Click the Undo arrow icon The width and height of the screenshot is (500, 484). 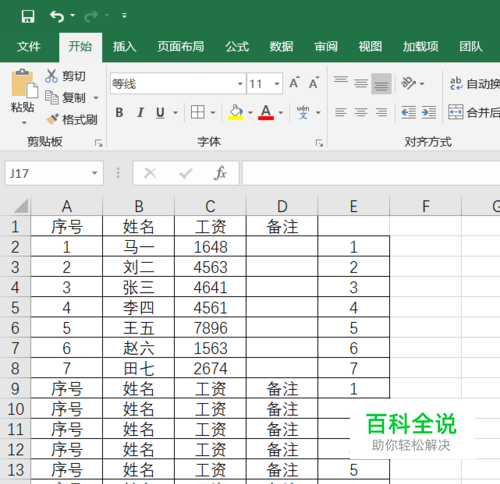pyautogui.click(x=57, y=16)
